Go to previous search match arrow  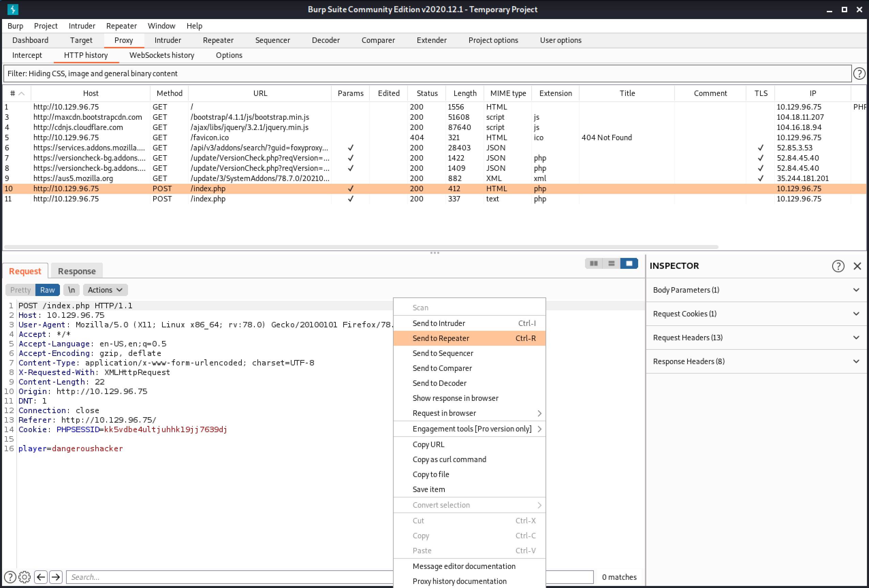pos(41,577)
